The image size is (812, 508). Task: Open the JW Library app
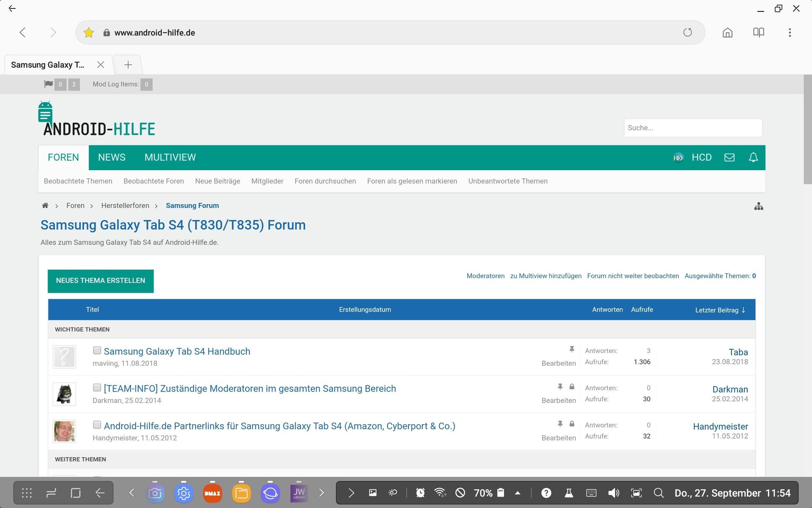coord(299,493)
